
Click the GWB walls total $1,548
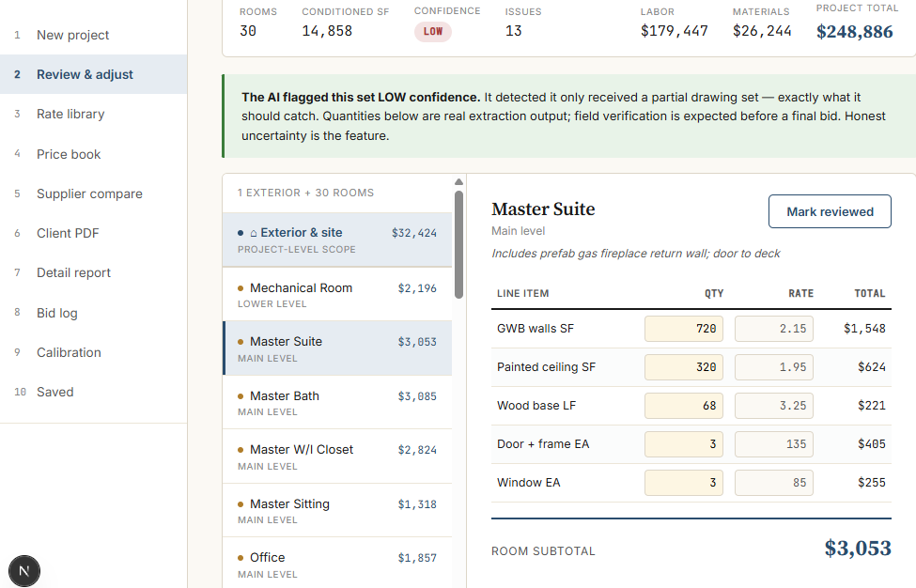[864, 329]
